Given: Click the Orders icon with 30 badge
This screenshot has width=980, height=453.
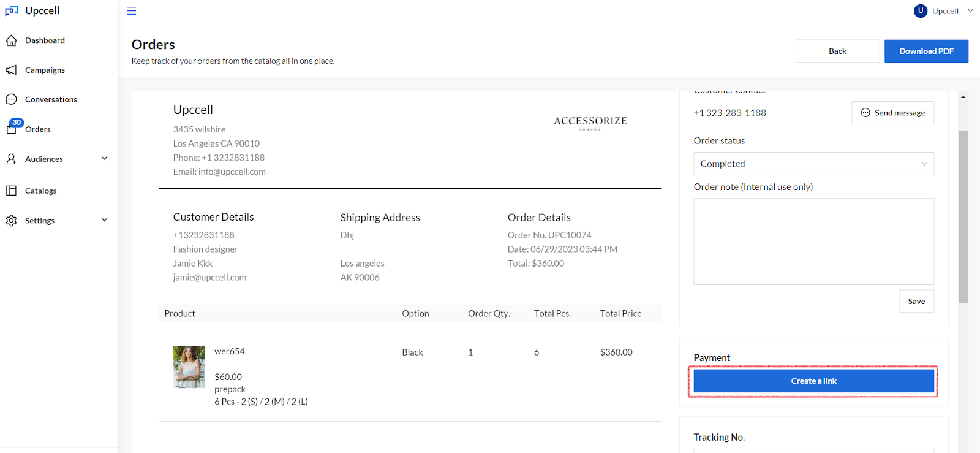Looking at the screenshot, I should (12, 128).
